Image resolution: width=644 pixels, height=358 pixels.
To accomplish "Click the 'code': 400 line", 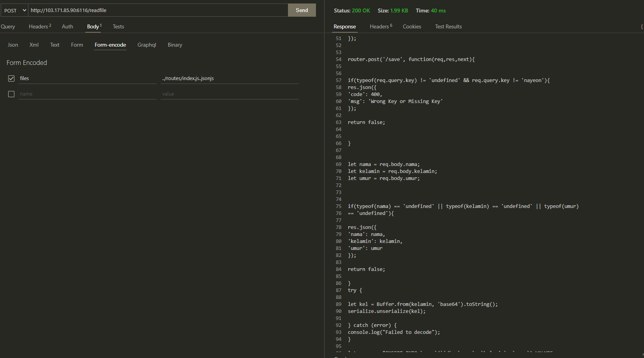I will pyautogui.click(x=365, y=94).
